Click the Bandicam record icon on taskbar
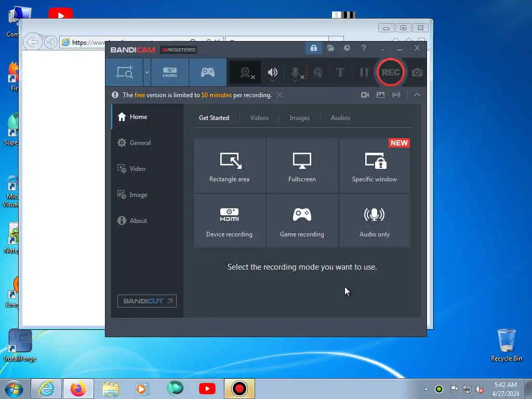This screenshot has width=532, height=399. (239, 389)
